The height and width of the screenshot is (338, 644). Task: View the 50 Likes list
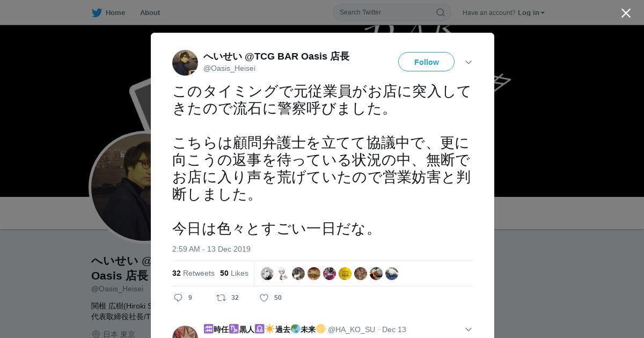(x=234, y=273)
